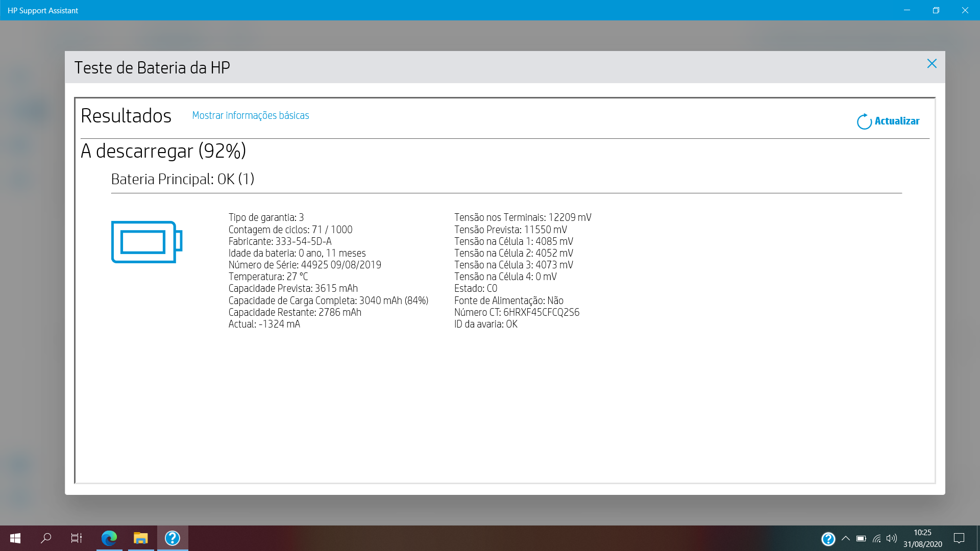Restore down the HP Support Assistant window
The image size is (980, 551).
[936, 10]
